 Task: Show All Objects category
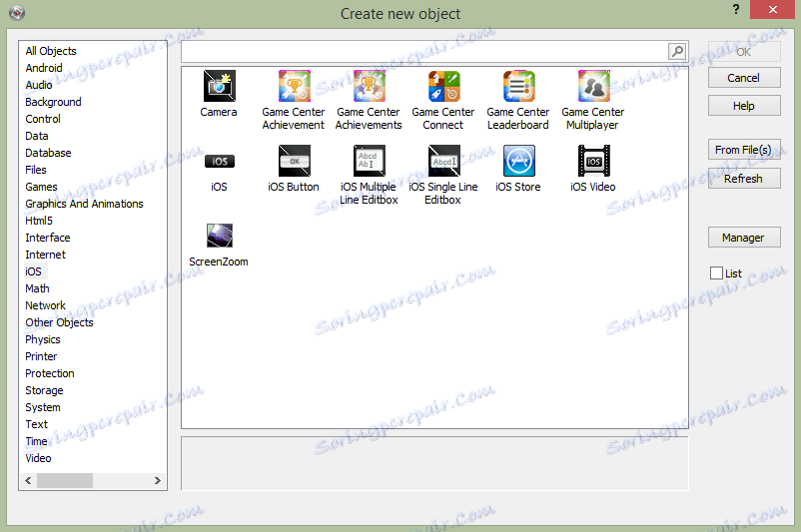(51, 51)
